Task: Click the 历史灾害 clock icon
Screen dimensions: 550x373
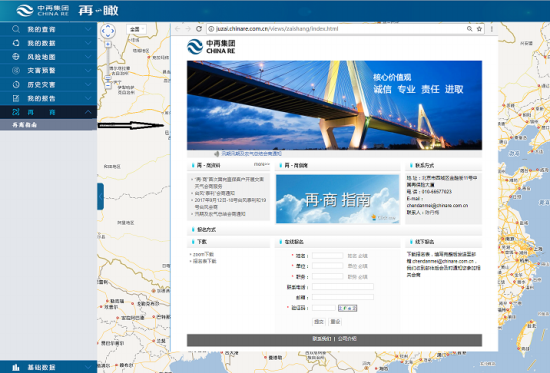Action: click(x=16, y=84)
